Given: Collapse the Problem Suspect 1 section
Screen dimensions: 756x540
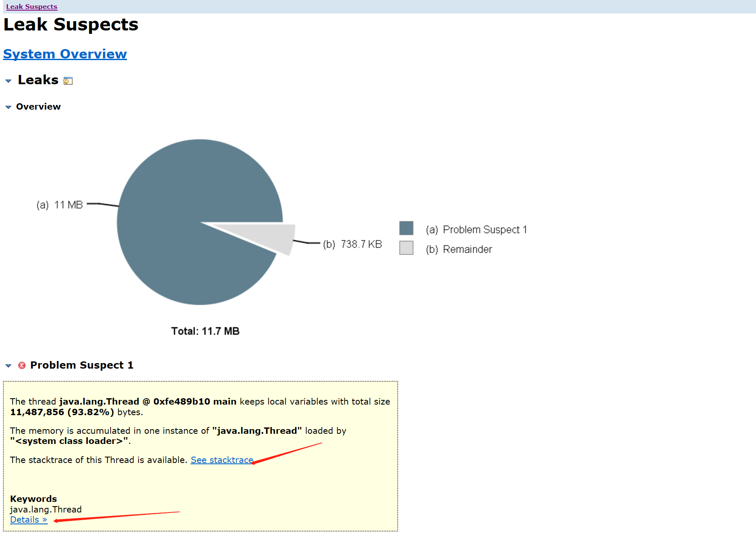Looking at the screenshot, I should [8, 366].
